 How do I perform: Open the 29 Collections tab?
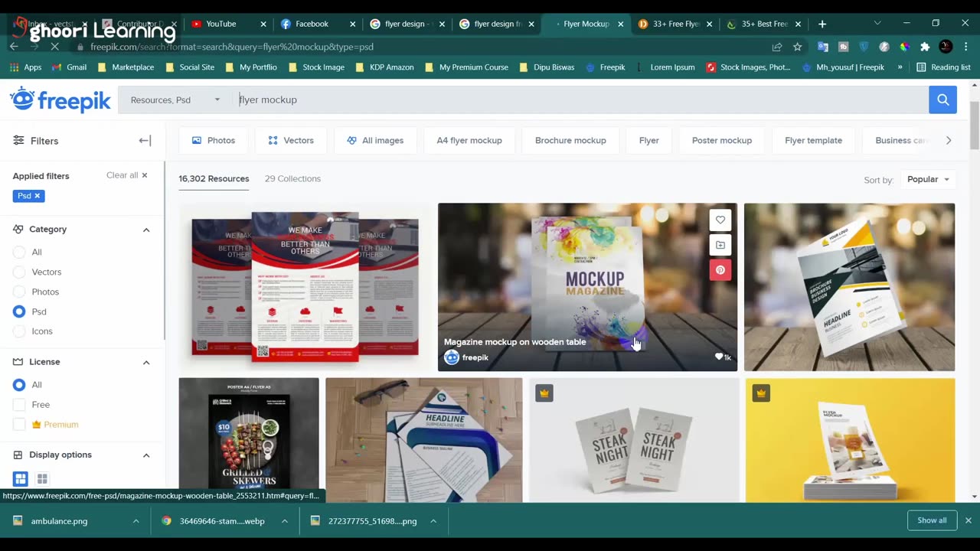292,179
